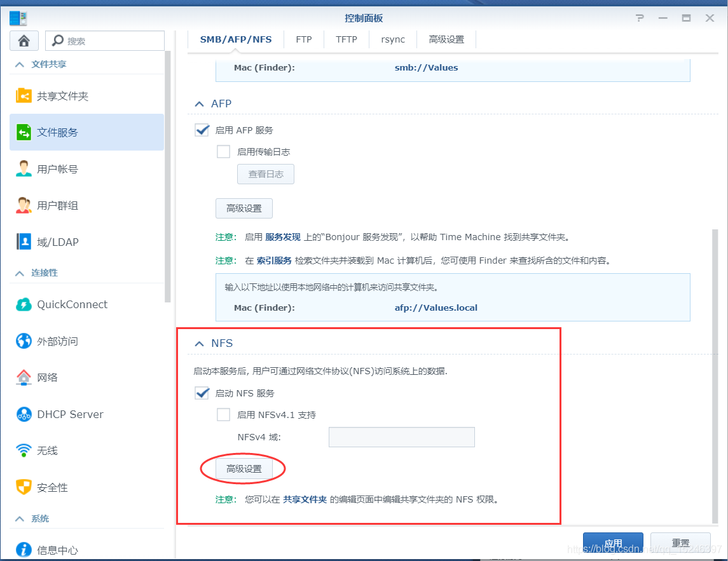Viewport: 728px width, 561px height.
Task: Collapse the 系统 sidebar group
Action: [x=20, y=519]
